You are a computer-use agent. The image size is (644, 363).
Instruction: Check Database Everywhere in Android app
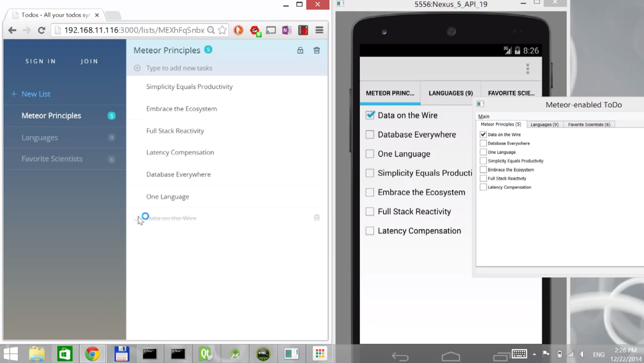[x=370, y=135]
